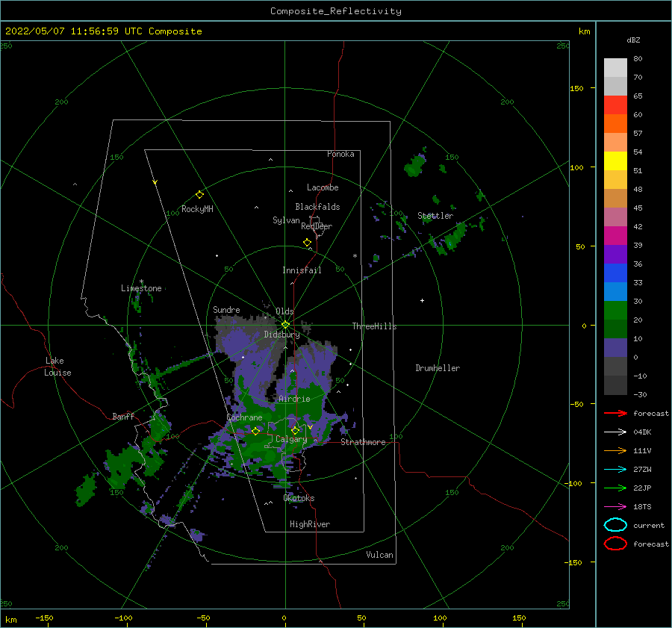Screen dimensions: 672x628
Task: Click yellow diamond marker above Calgary label
Action: pos(295,430)
